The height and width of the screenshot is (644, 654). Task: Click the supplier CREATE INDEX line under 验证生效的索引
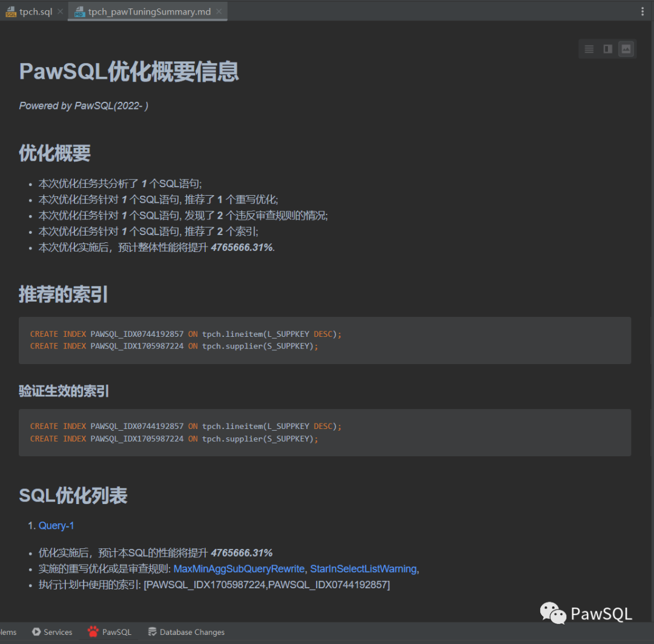click(x=174, y=439)
